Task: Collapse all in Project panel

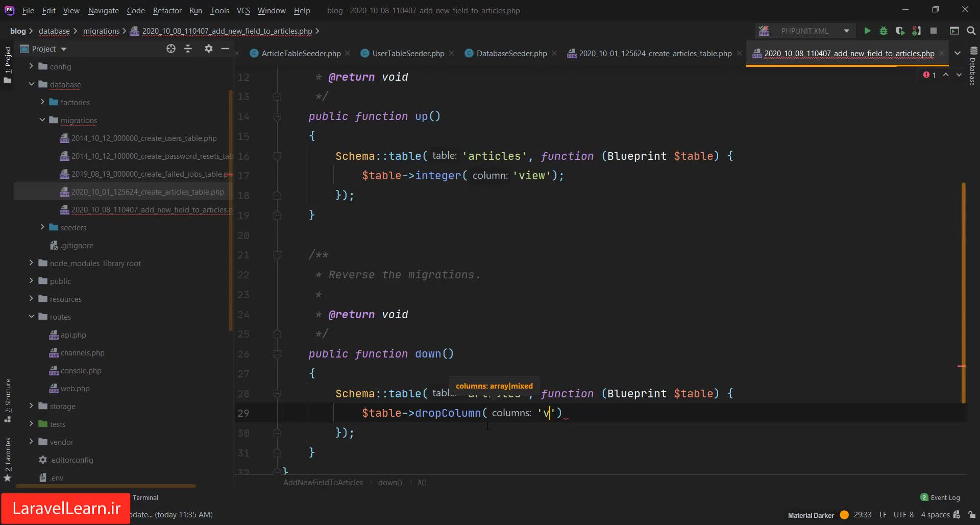Action: [188, 49]
